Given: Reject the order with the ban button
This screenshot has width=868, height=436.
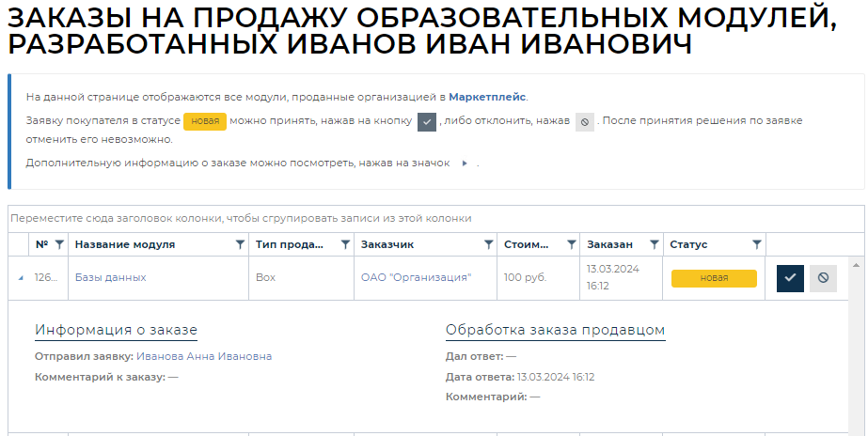Looking at the screenshot, I should pos(823,278).
